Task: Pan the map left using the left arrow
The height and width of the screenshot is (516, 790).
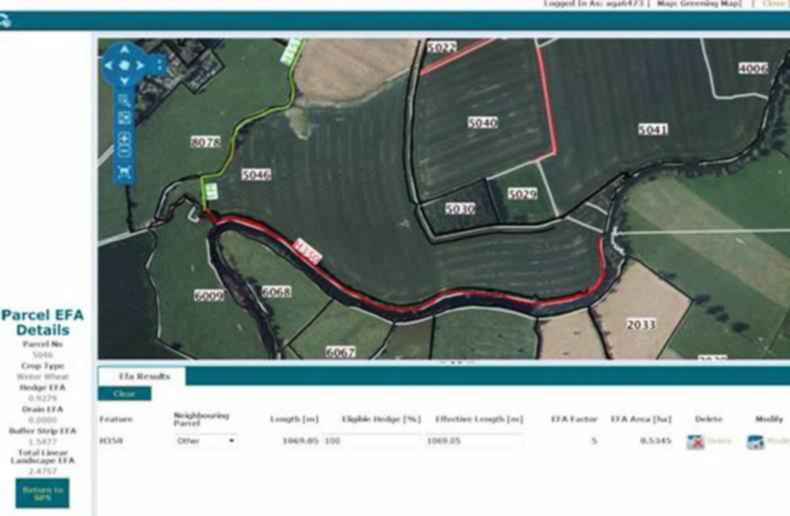Action: click(x=108, y=65)
